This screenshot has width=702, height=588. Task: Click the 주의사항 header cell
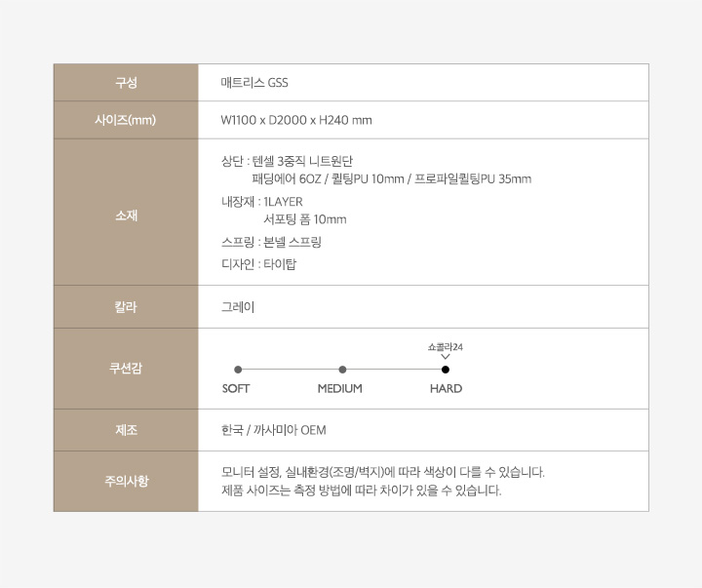126,481
